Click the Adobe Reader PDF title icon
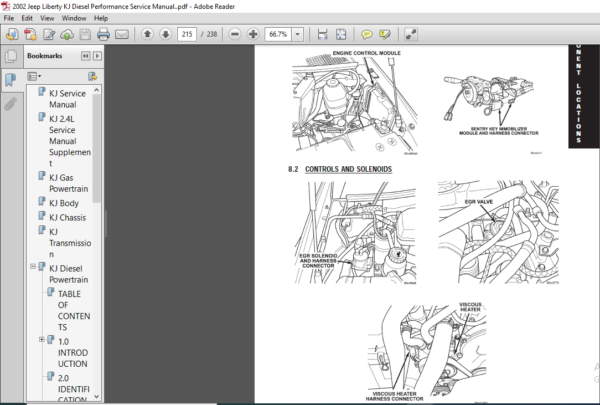The width and height of the screenshot is (600, 405). [x=5, y=6]
